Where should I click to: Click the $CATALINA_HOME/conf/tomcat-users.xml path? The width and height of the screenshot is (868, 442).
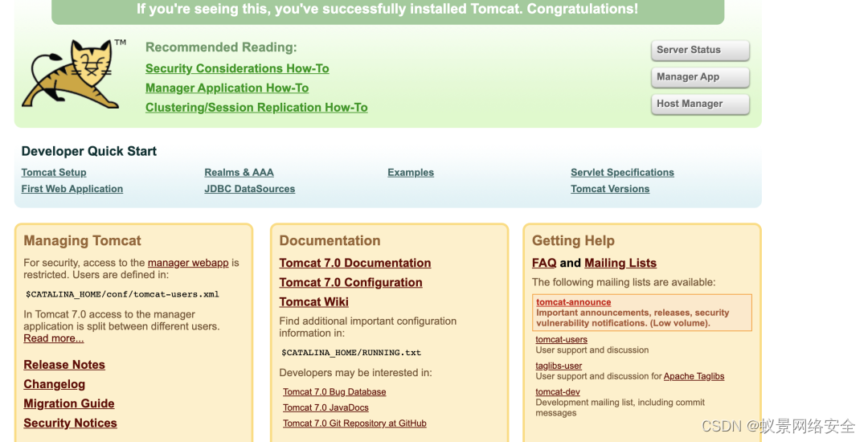click(x=122, y=294)
